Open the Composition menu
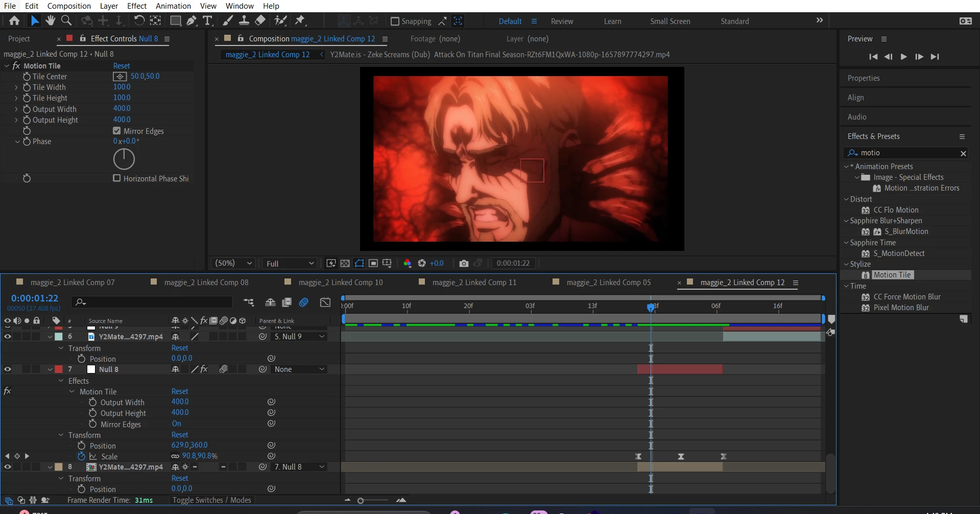This screenshot has width=980, height=514. point(69,6)
